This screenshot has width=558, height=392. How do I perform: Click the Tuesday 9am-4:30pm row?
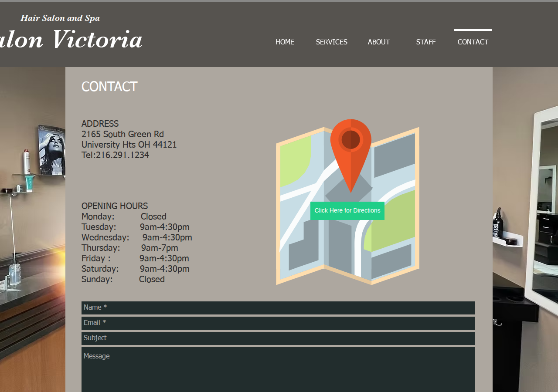pos(136,227)
